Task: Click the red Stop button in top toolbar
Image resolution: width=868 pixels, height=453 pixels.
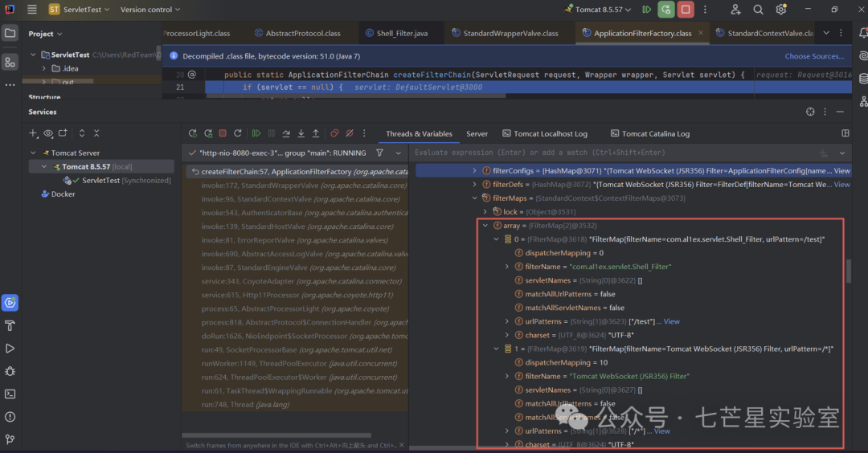Action: (686, 10)
